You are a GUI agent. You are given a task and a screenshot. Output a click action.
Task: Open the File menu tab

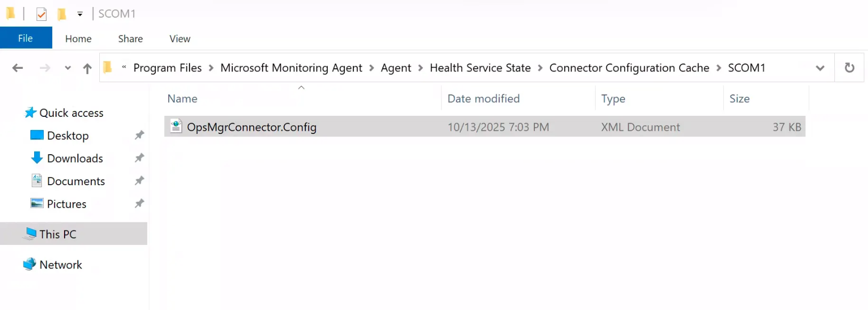(x=26, y=38)
